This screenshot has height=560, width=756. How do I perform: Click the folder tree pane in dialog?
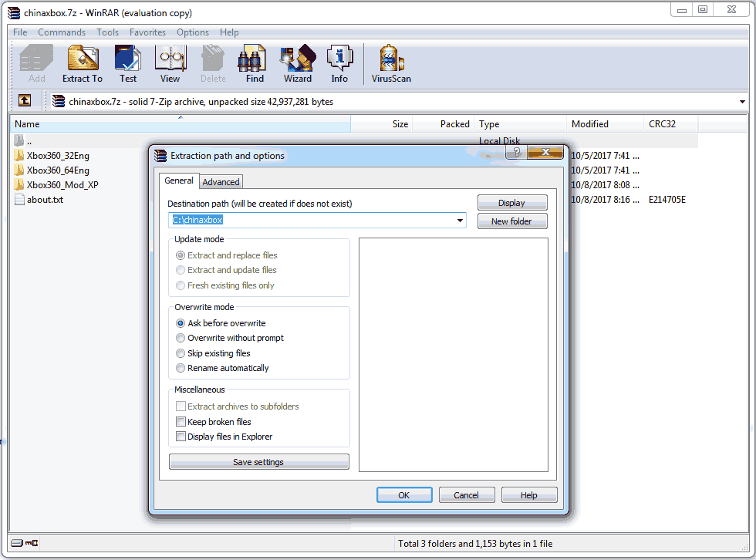point(454,355)
